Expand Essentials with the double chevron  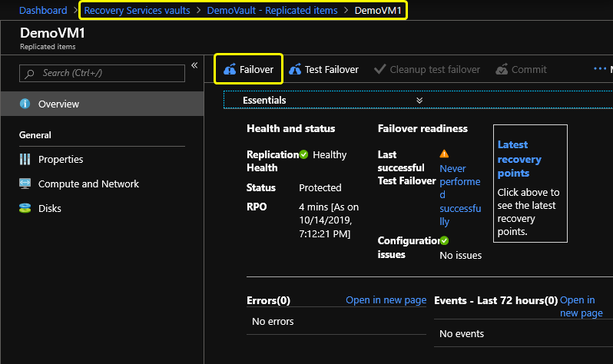(419, 100)
